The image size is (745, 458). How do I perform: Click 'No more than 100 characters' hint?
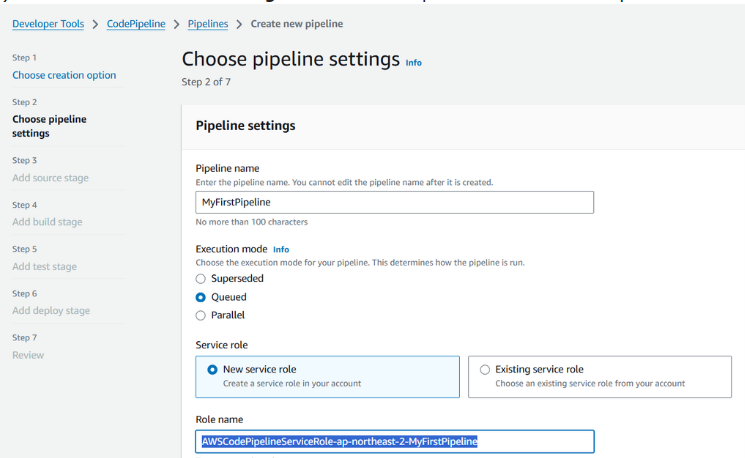(252, 222)
